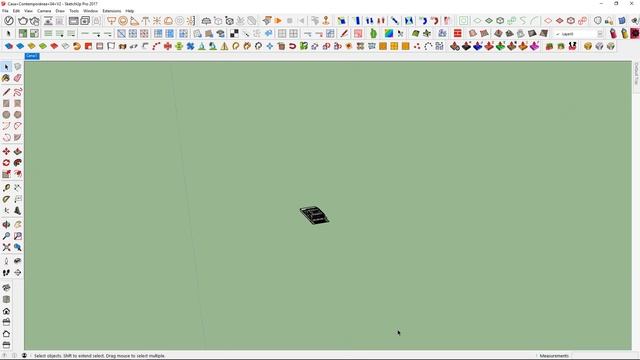The width and height of the screenshot is (640, 360).
Task: Open the Extensions menu
Action: click(111, 11)
